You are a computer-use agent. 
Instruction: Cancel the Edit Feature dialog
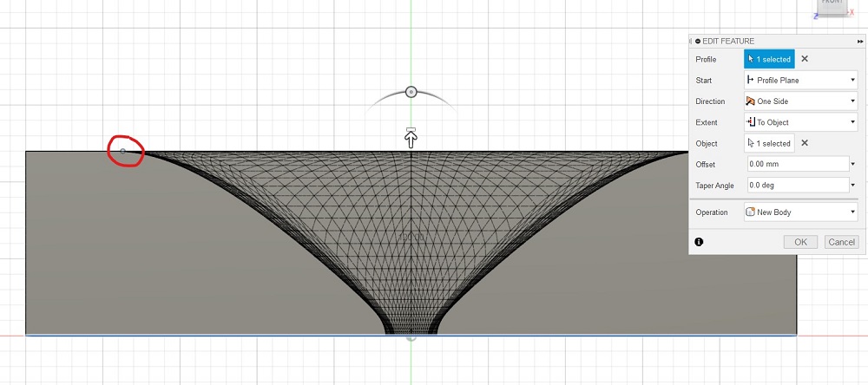pos(841,242)
